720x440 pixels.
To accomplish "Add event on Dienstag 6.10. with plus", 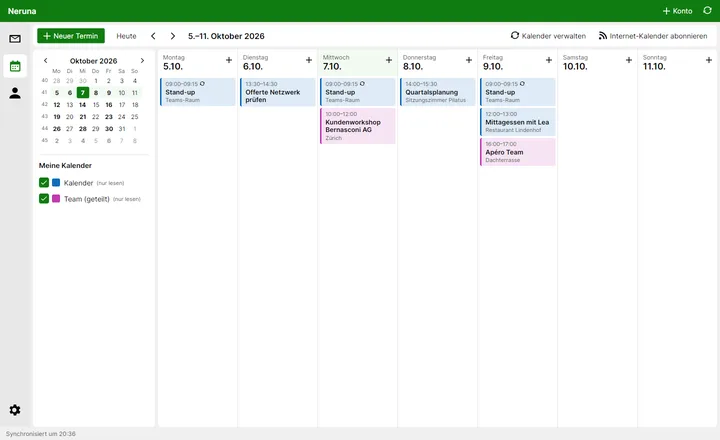I will [x=309, y=60].
